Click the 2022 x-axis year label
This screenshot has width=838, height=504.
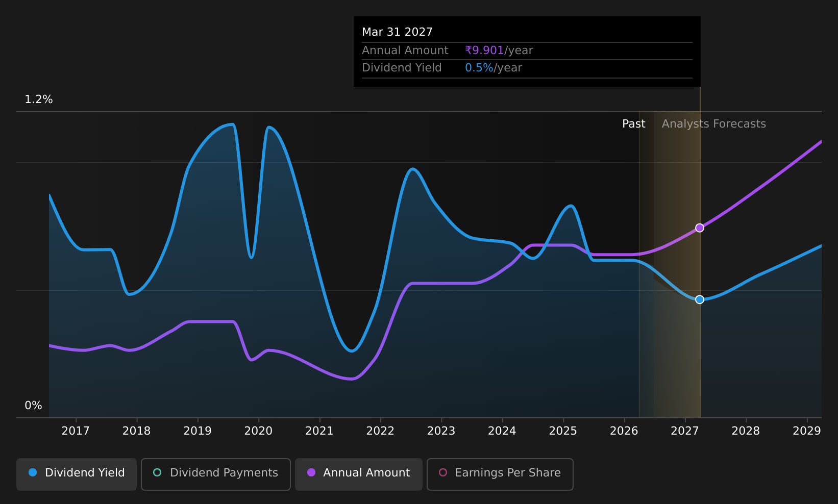tap(380, 431)
